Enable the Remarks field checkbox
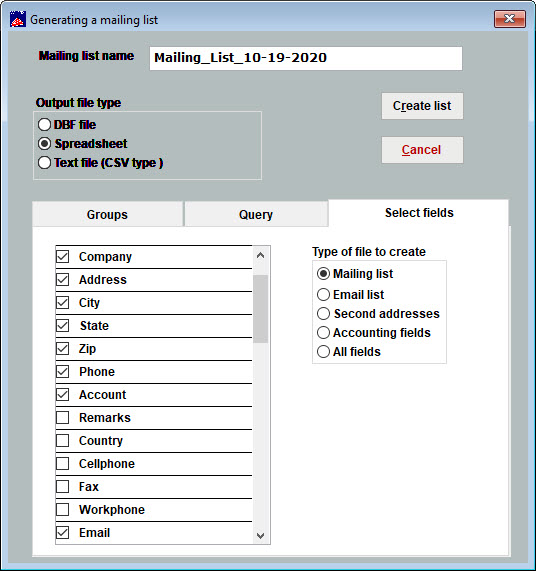The width and height of the screenshot is (536, 571). tap(63, 418)
